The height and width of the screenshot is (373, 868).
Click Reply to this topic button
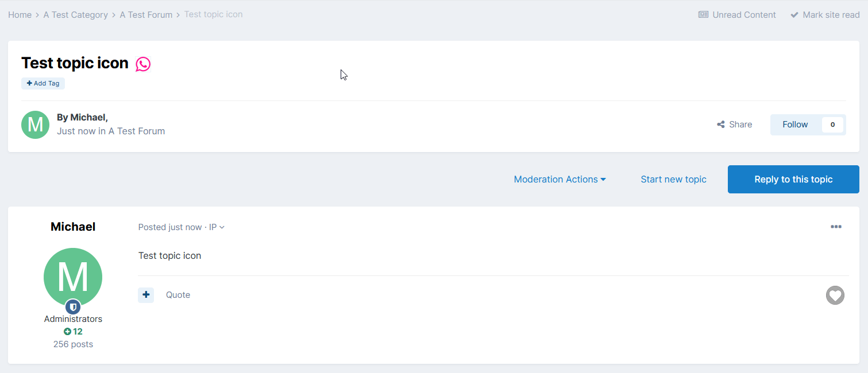click(793, 180)
